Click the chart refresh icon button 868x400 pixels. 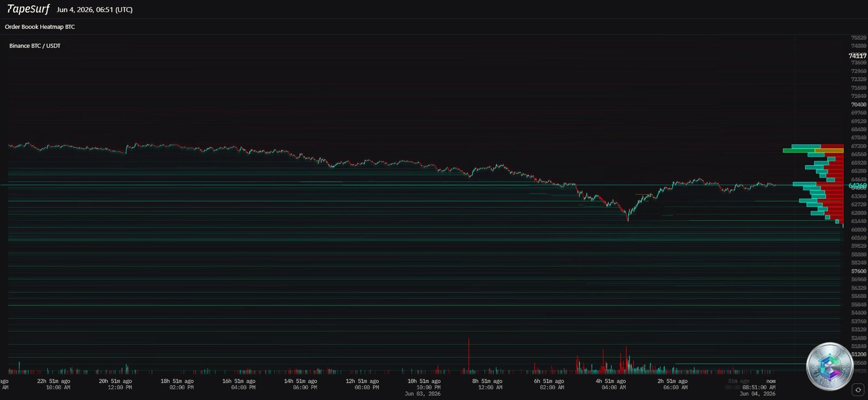pos(858,389)
